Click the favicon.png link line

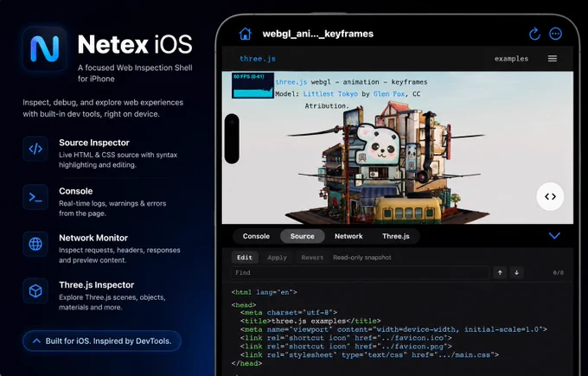click(346, 347)
